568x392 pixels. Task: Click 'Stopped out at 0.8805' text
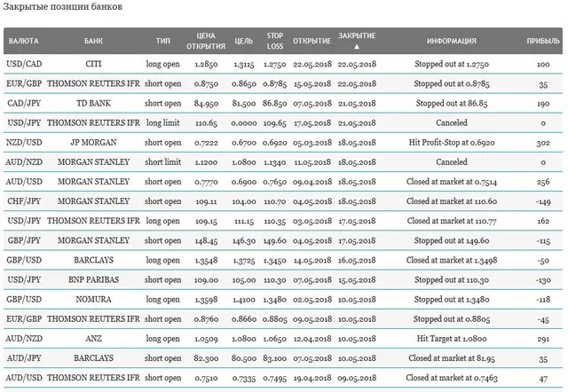[x=452, y=319]
